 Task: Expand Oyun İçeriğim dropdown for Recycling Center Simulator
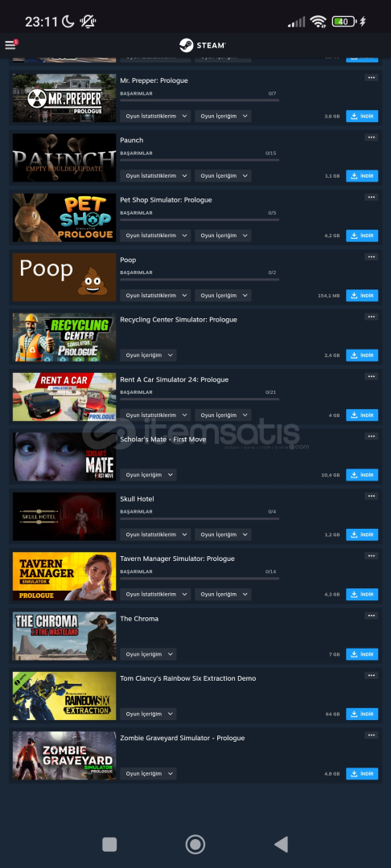tap(148, 355)
